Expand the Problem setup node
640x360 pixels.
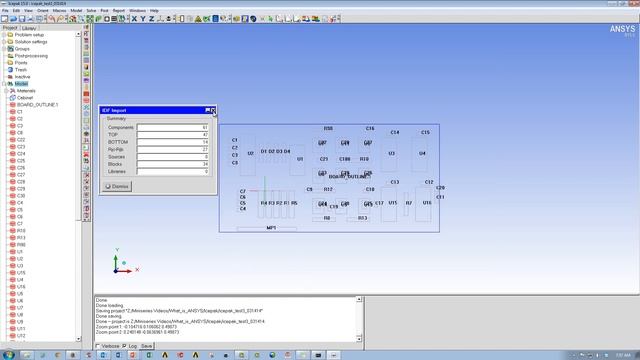[4, 35]
